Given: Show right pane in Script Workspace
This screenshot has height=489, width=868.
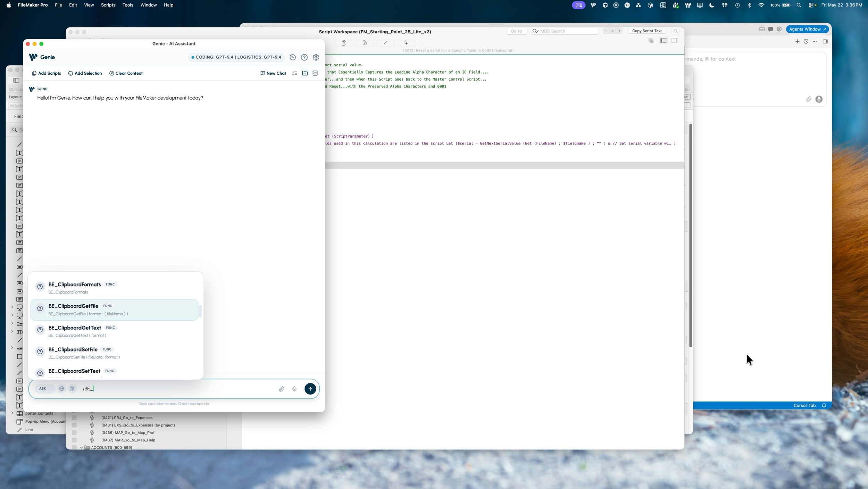Looking at the screenshot, I should pyautogui.click(x=674, y=41).
